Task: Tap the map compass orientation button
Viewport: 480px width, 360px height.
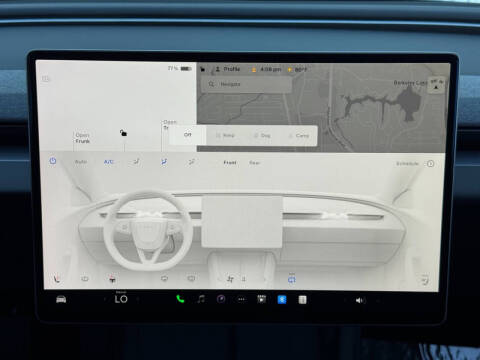Action: point(436,85)
